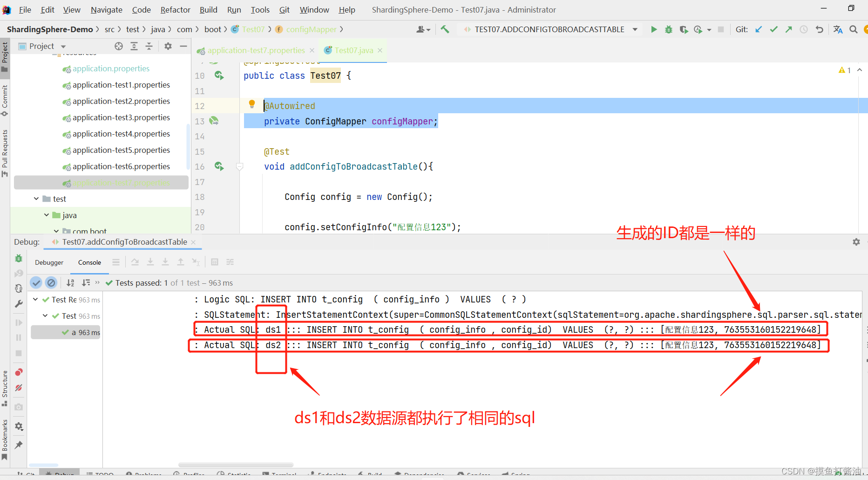Hide the Project tool window with the minus icon
This screenshot has width=868, height=480.
(x=183, y=46)
